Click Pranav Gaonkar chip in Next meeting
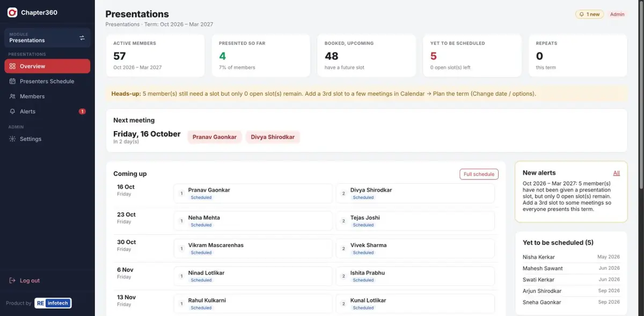Image resolution: width=644 pixels, height=316 pixels. pos(215,137)
